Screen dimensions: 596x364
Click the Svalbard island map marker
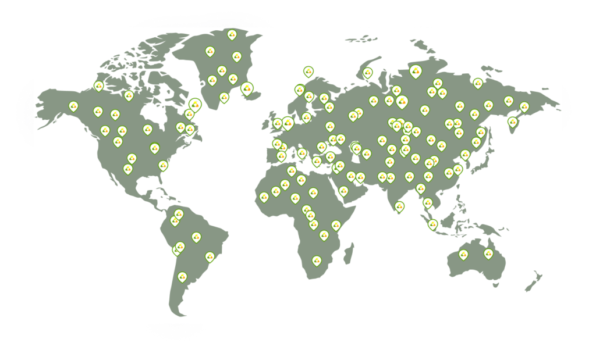pos(308,72)
